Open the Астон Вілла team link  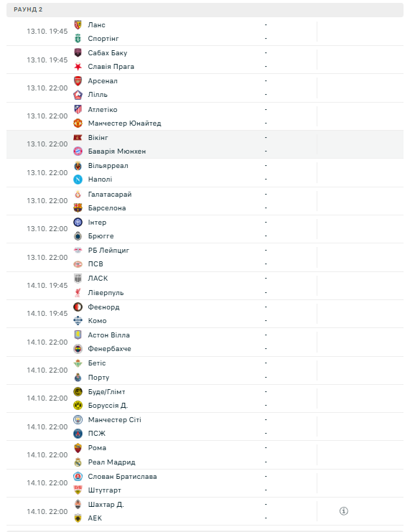[108, 335]
